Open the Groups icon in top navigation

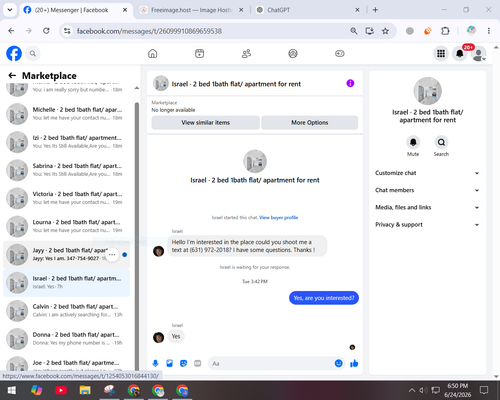(293, 53)
